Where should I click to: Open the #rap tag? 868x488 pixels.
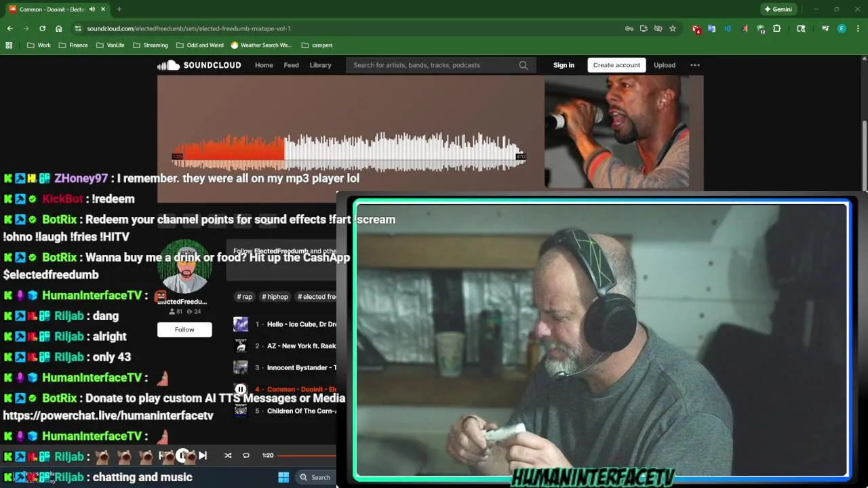coord(244,297)
